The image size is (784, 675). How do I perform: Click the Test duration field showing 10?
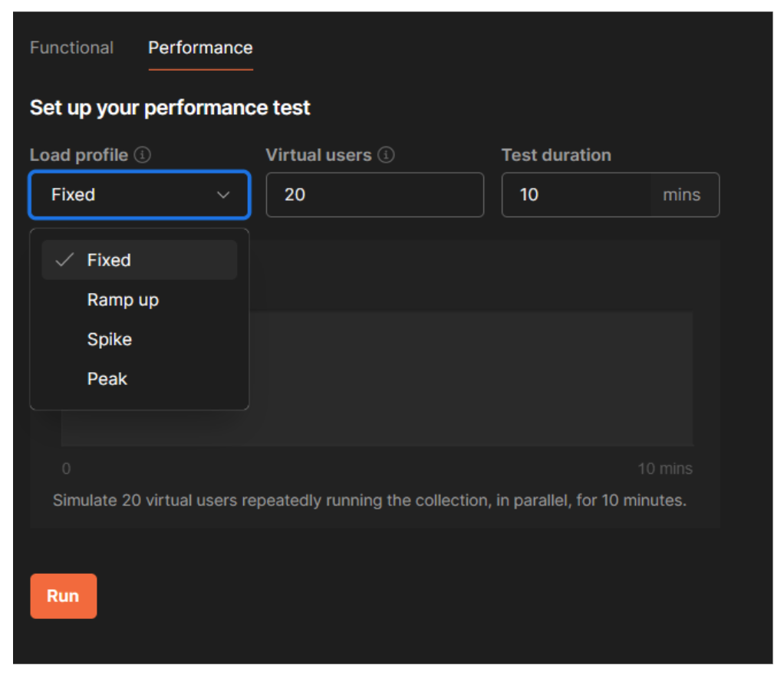coord(575,195)
